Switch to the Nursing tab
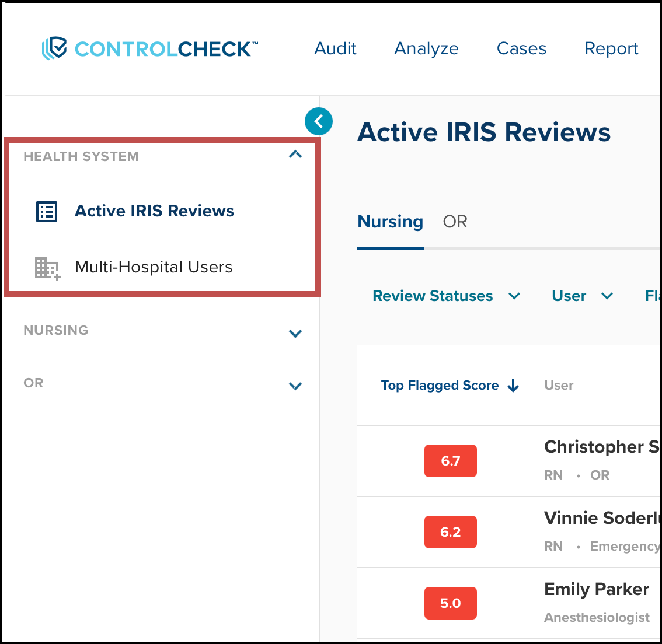 pyautogui.click(x=390, y=222)
